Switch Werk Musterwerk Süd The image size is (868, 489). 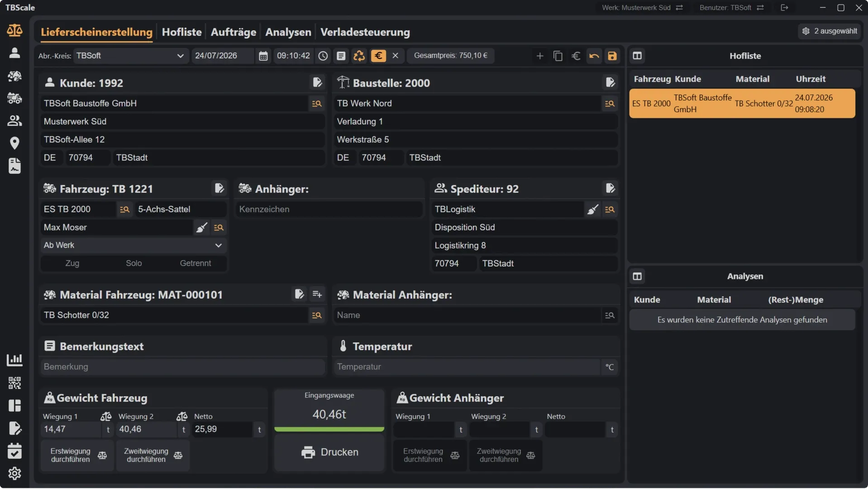(642, 8)
